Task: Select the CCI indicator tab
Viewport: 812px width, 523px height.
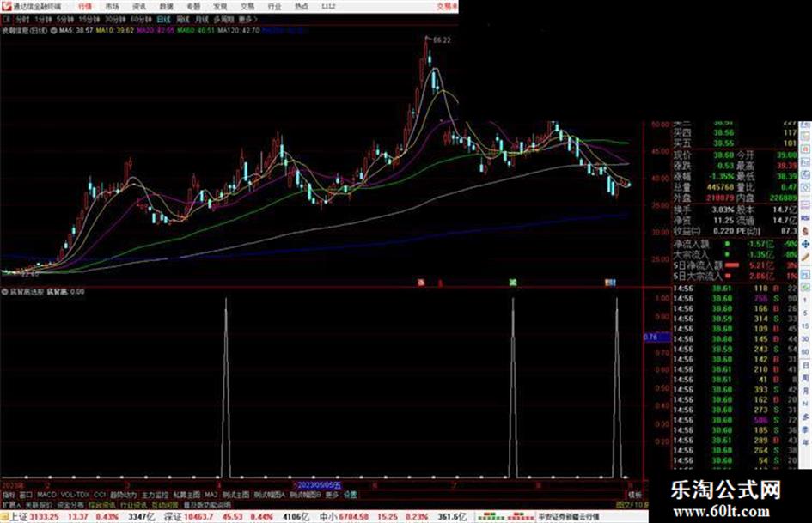Action: click(x=100, y=495)
